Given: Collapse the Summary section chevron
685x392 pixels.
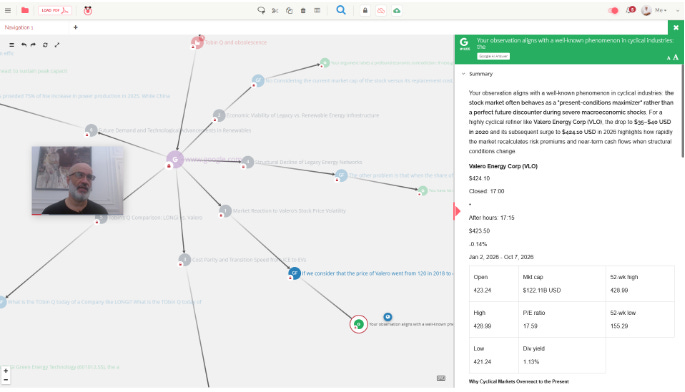Looking at the screenshot, I should 464,74.
